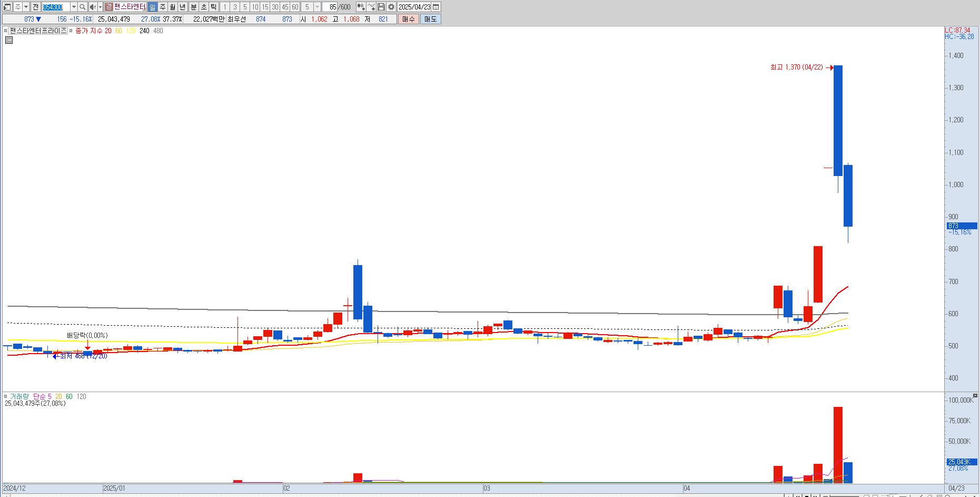Switch to the 틱 tick period tab
Viewport: 980px width, 497px height.
pyautogui.click(x=213, y=7)
